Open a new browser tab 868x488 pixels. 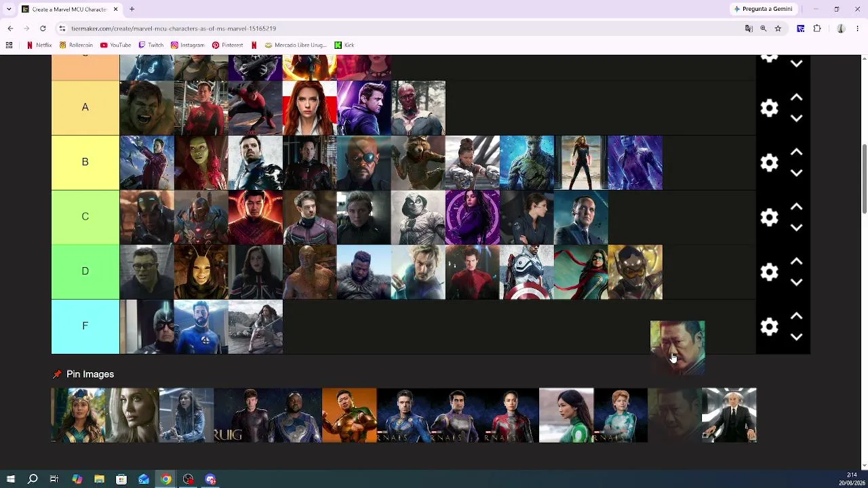point(132,9)
